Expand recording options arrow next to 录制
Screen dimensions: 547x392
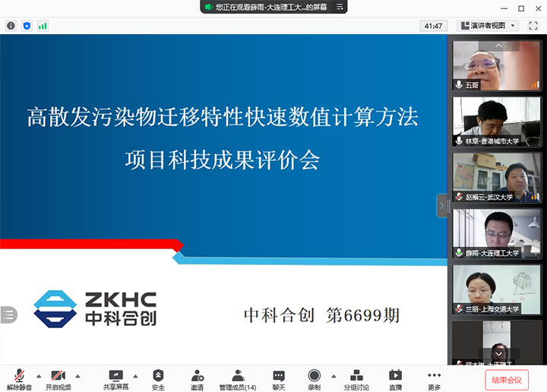(x=334, y=376)
